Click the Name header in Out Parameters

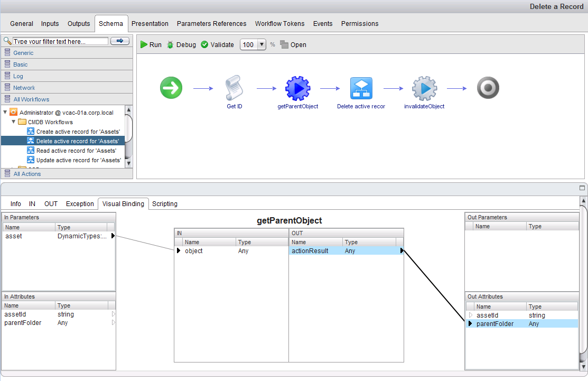[x=499, y=226]
